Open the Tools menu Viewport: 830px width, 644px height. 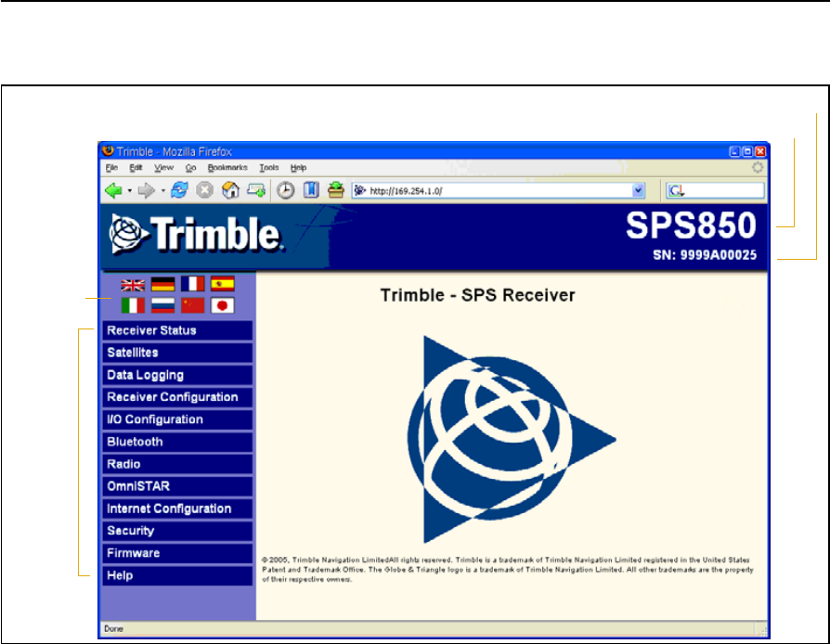[x=269, y=168]
